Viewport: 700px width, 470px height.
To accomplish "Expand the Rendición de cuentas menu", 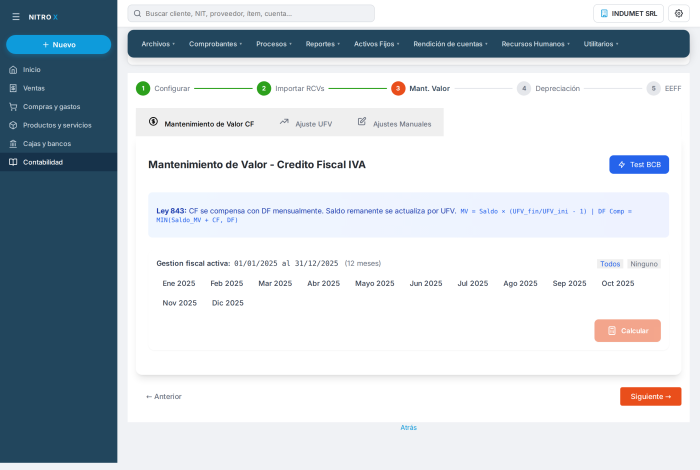I will 450,44.
